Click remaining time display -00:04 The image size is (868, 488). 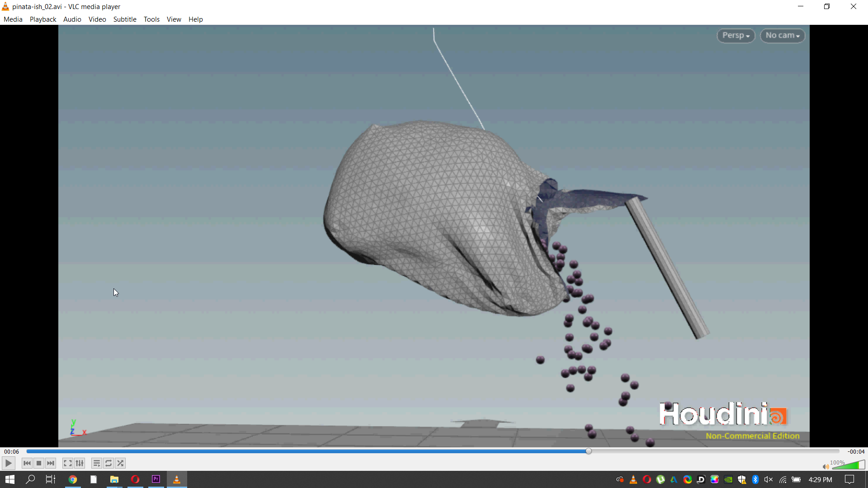856,451
